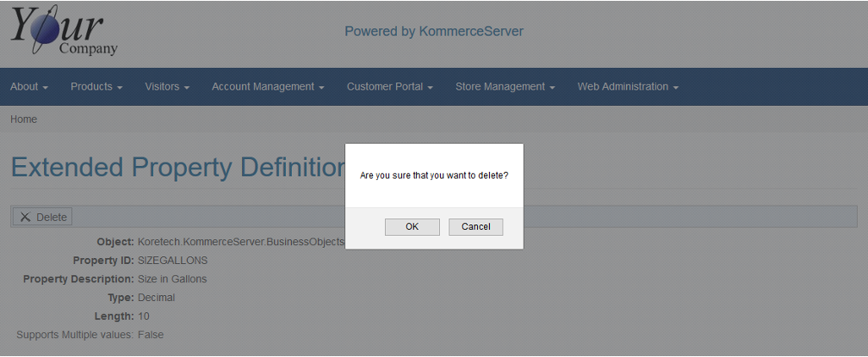
Task: Click the Extended Property Definition heading
Action: pyautogui.click(x=177, y=167)
